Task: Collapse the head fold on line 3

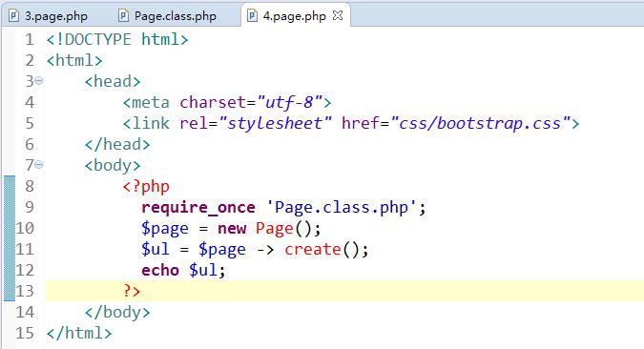Action: [x=38, y=80]
